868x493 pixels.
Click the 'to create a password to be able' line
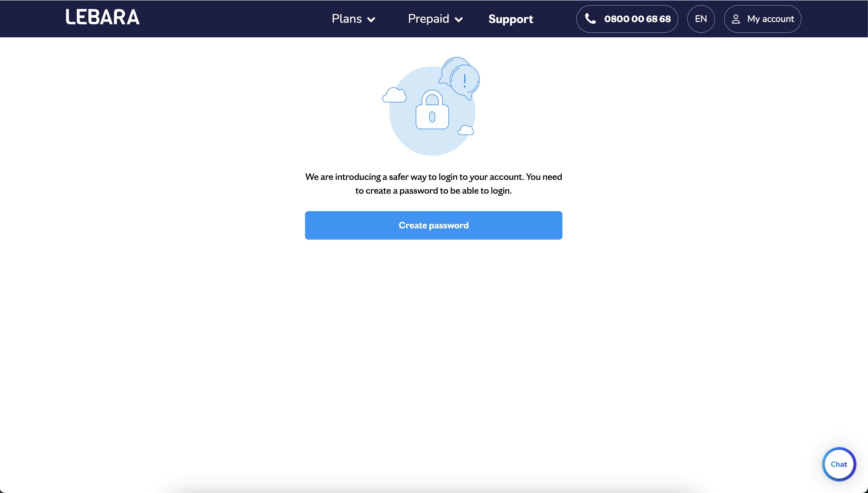(x=433, y=191)
